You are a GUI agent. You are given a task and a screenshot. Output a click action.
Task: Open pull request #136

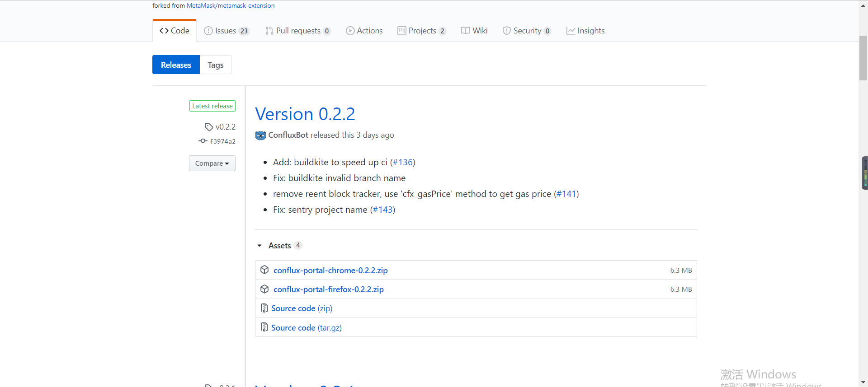pos(403,162)
